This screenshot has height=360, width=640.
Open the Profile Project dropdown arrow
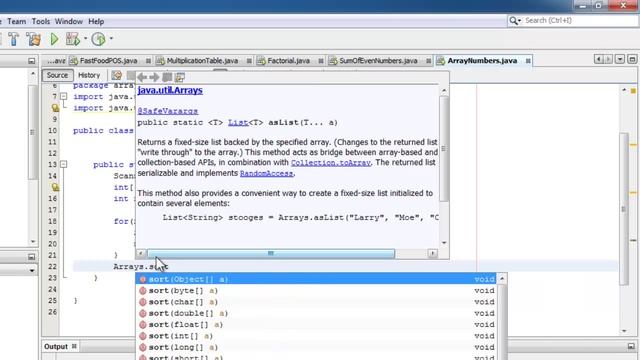click(111, 39)
